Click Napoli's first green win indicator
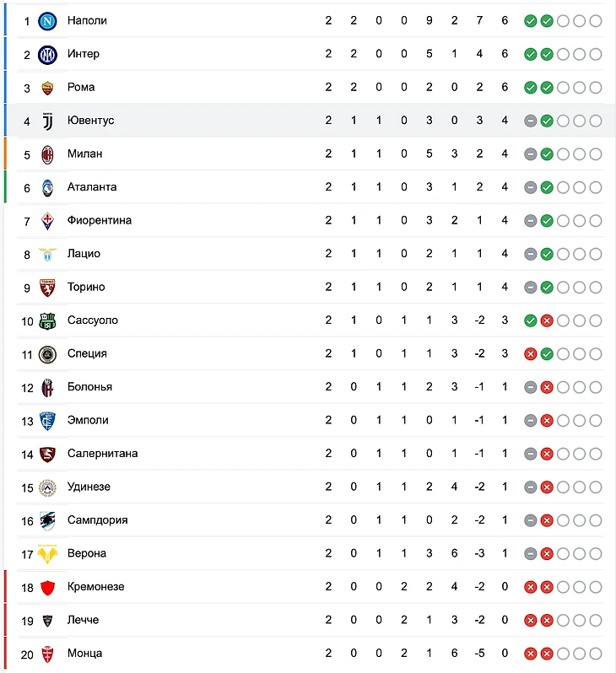 point(530,20)
